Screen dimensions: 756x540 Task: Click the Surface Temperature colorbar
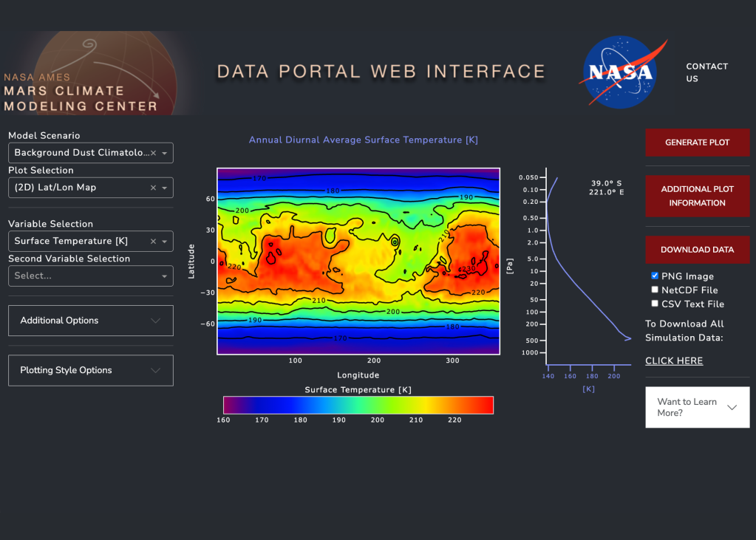(358, 405)
